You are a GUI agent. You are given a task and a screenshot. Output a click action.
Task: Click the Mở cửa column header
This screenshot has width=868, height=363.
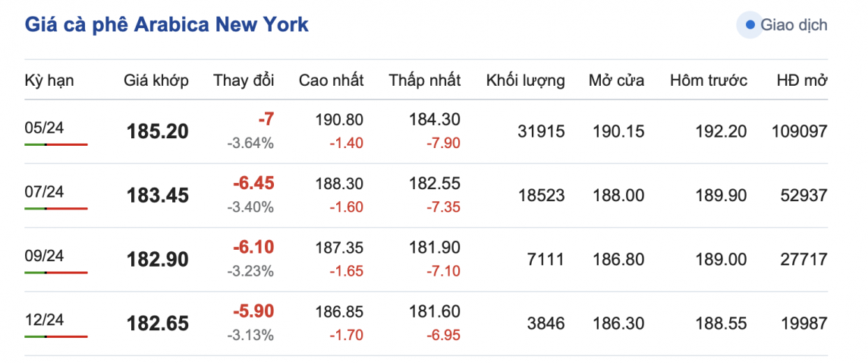click(x=616, y=80)
